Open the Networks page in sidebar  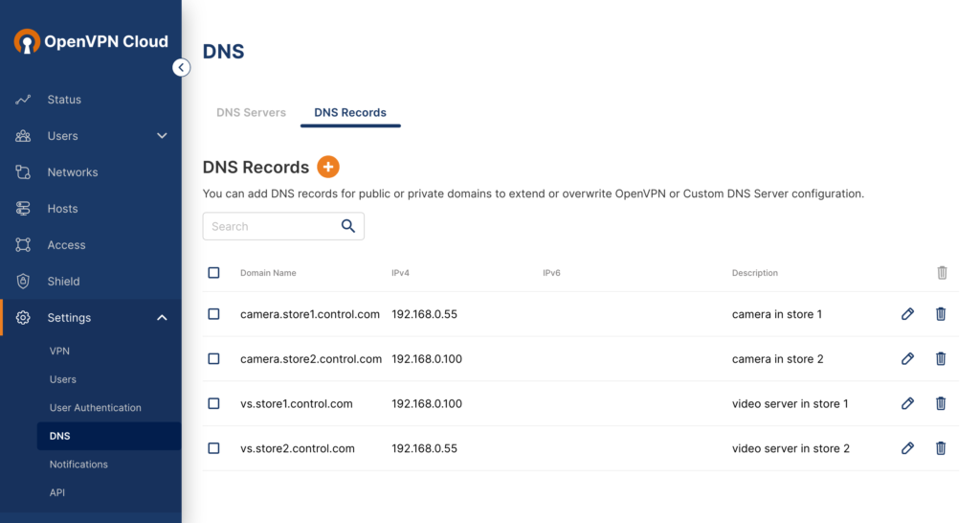[73, 172]
